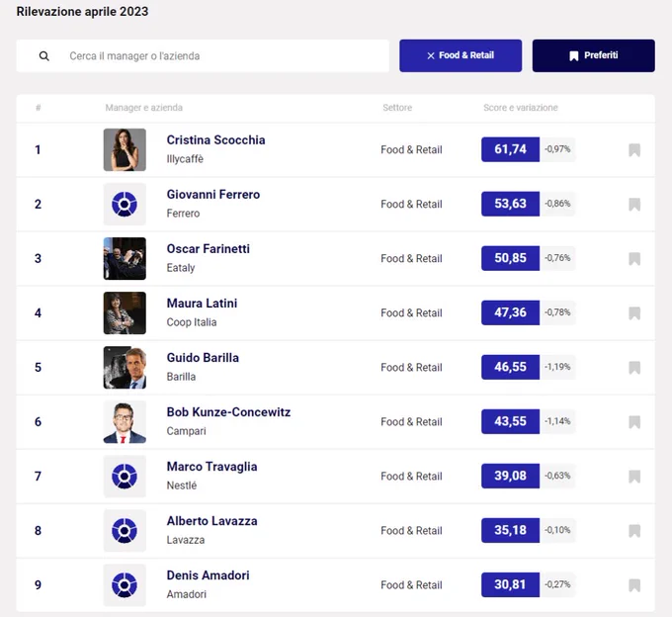Screen dimensions: 672x617
Task: Click the Manager e azienda column header
Action: pyautogui.click(x=144, y=108)
